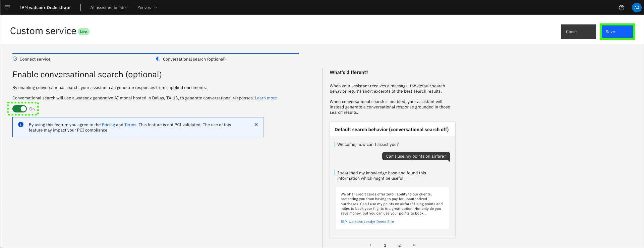Turn off the conversational search toggle

tap(19, 109)
